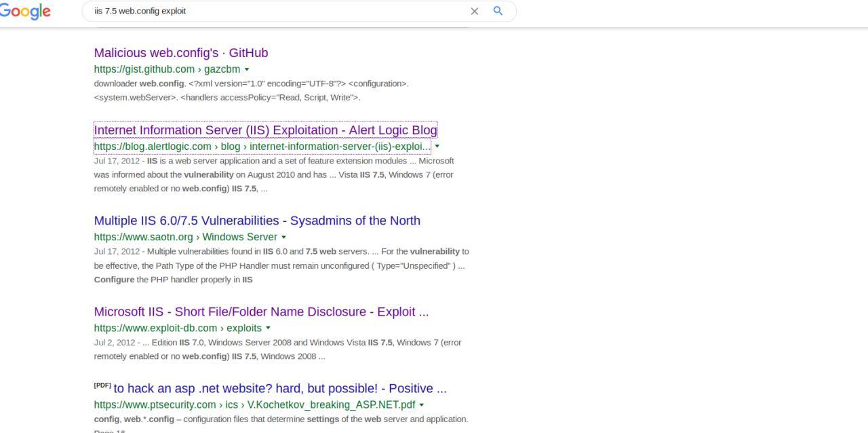The width and height of the screenshot is (868, 433).
Task: Click snippet text 'downloader web.config'
Action: (x=139, y=83)
